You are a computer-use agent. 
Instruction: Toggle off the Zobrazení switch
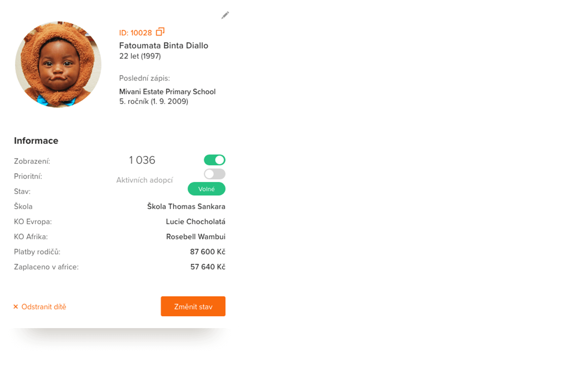pos(215,160)
